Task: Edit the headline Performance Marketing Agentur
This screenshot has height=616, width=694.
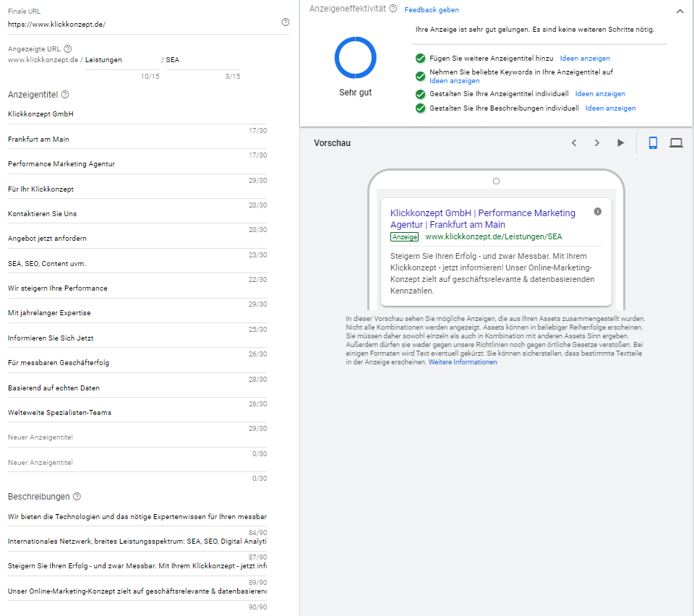Action: 137,164
